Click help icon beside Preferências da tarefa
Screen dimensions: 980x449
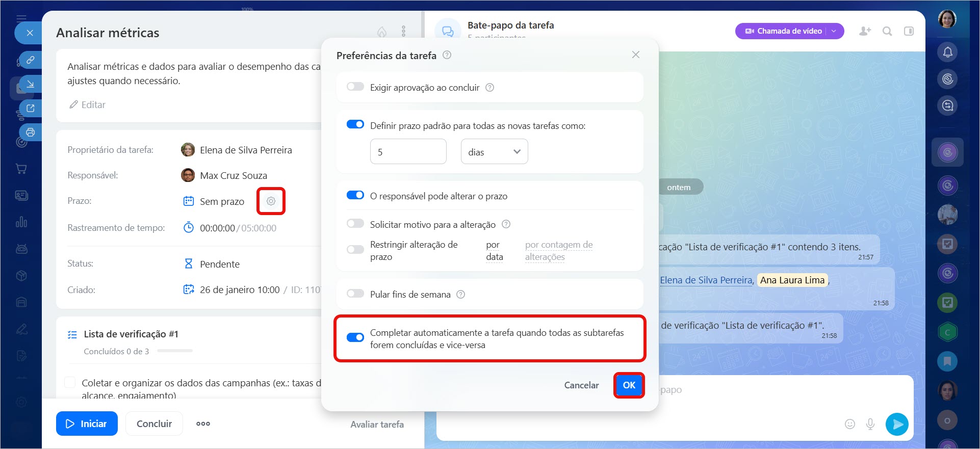[x=447, y=55]
